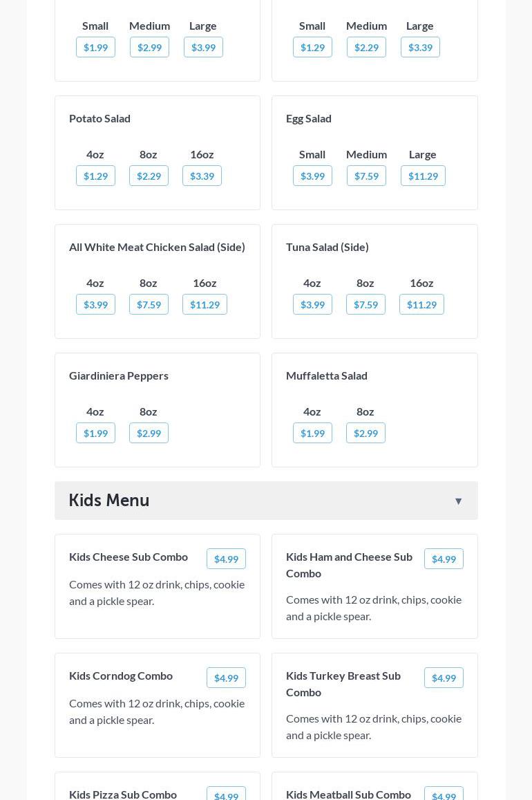Screen dimensions: 532x800
Task: Choose Chicken Salad Side 8oz $7.59
Action: pyautogui.click(x=149, y=305)
